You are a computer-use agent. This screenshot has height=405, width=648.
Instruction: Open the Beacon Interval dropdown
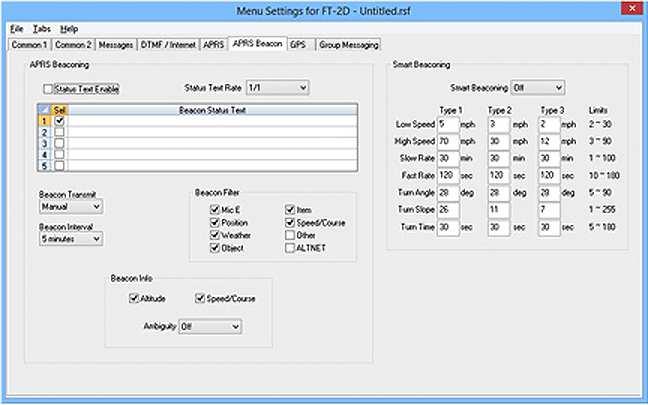tap(71, 239)
